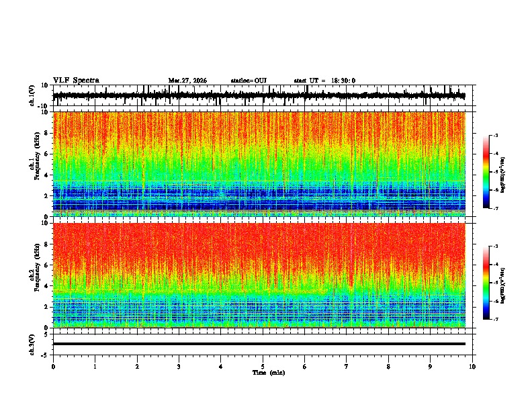This screenshot has height=411, width=532.
Task: Click the "start UT = 18:30:0" header text
Action: pyautogui.click(x=324, y=81)
